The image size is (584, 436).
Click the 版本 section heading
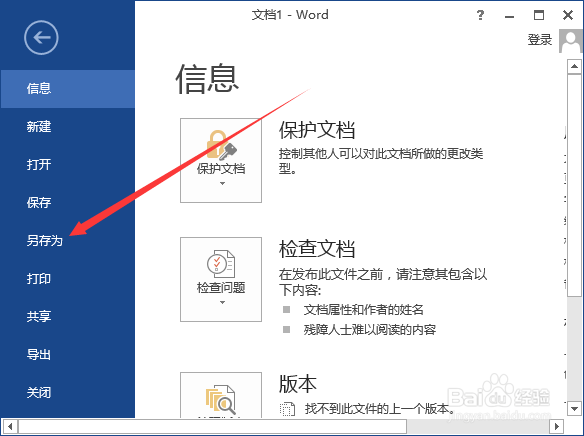[x=298, y=384]
